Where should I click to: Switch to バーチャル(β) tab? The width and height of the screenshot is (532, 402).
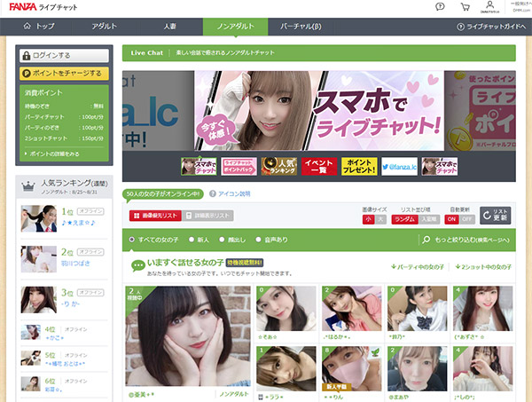click(301, 27)
